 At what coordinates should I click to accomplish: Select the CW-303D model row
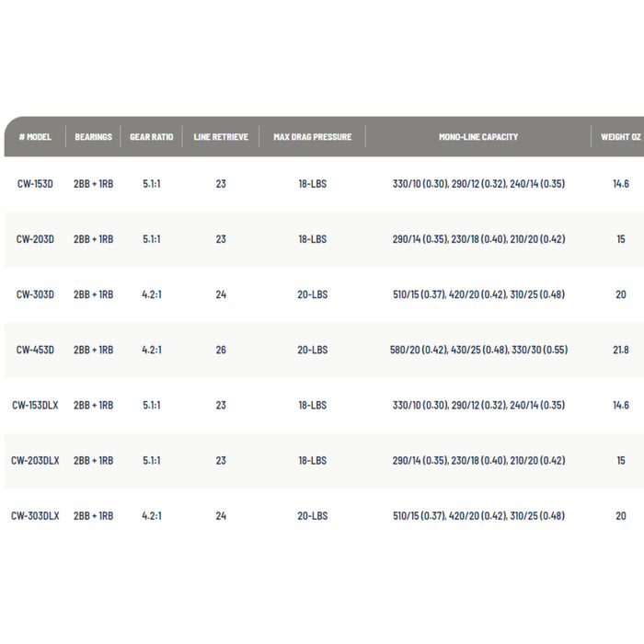pos(35,294)
